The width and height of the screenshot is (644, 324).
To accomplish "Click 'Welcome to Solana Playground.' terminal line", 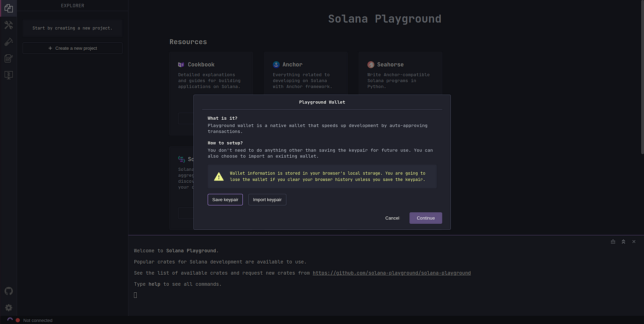I will coord(177,251).
